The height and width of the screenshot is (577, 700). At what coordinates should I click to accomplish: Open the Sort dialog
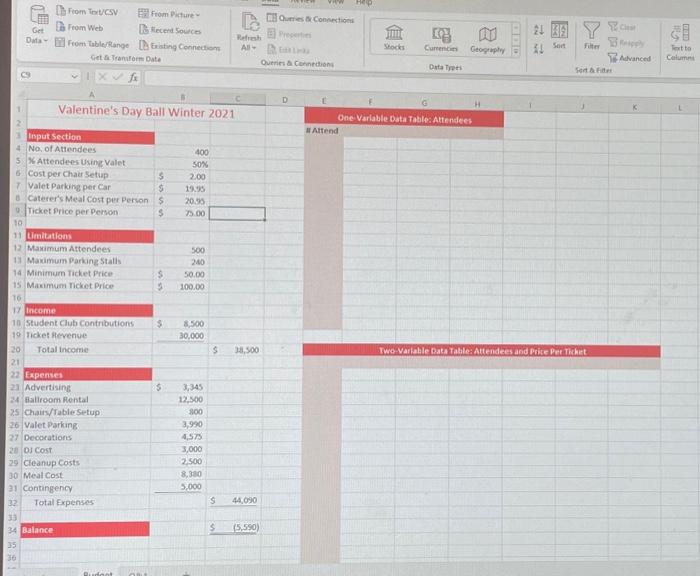[559, 35]
